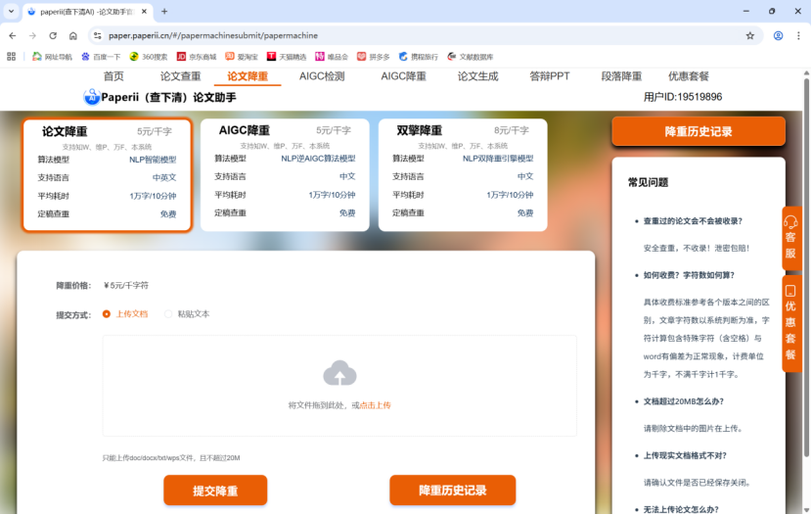Screen dimensions: 812x515
Task: Go back to the previous page
Action: pos(13,36)
